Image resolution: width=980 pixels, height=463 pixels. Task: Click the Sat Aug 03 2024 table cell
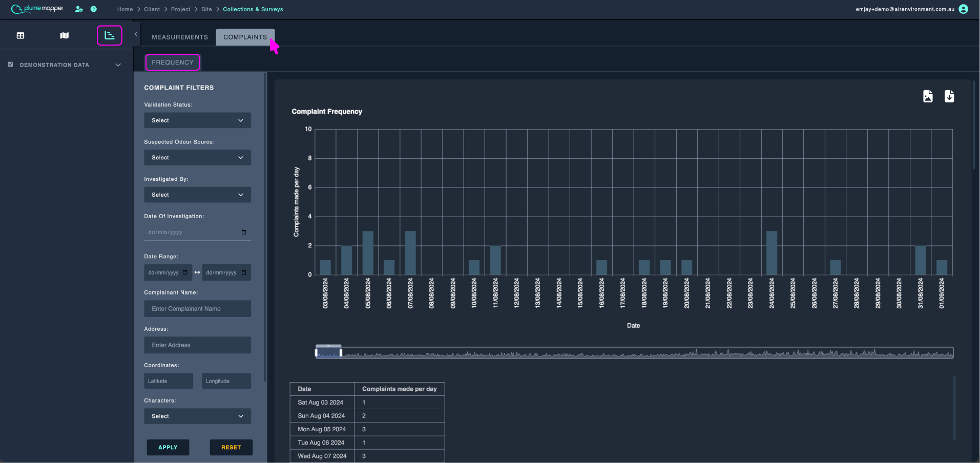point(322,403)
